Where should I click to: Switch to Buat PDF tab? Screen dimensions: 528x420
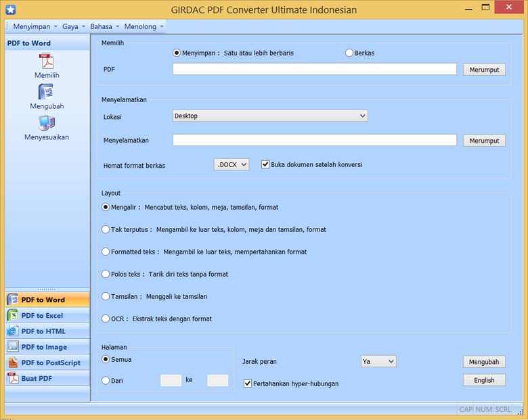(47, 378)
